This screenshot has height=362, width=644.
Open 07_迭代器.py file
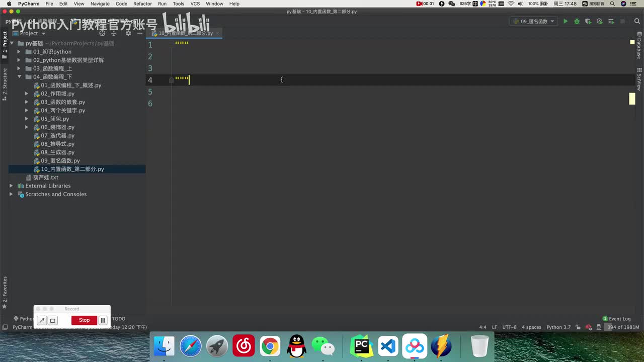coord(57,136)
